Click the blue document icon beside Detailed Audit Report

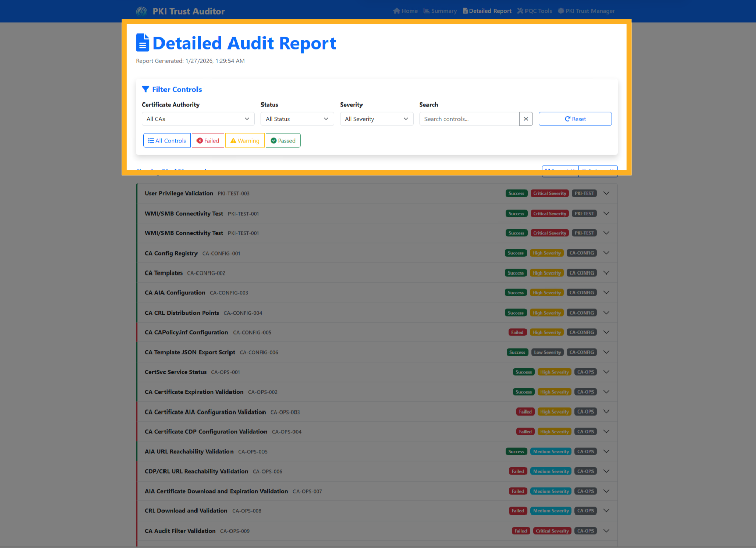tap(142, 43)
